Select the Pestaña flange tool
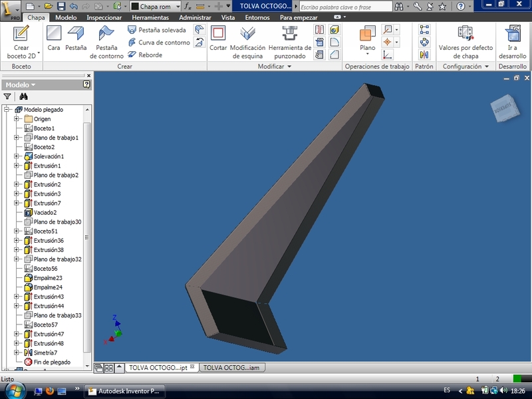The width and height of the screenshot is (532, 399). click(76, 39)
